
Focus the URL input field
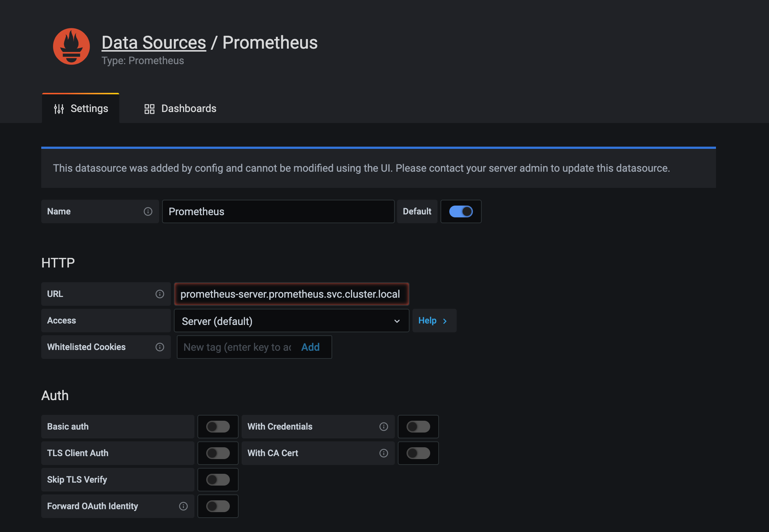[291, 294]
